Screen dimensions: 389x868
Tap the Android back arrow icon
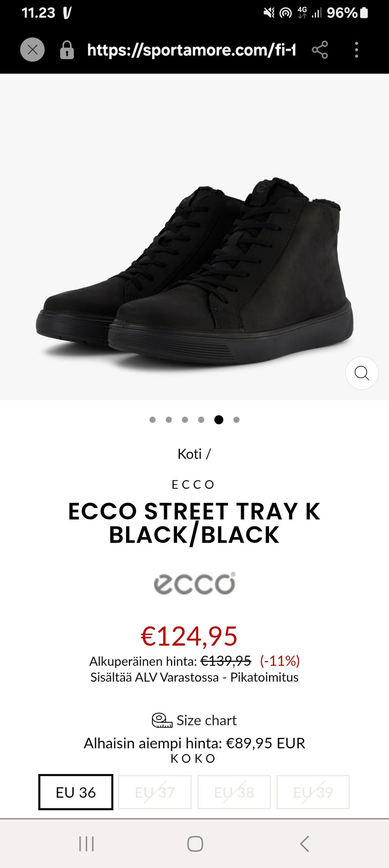pyautogui.click(x=304, y=844)
